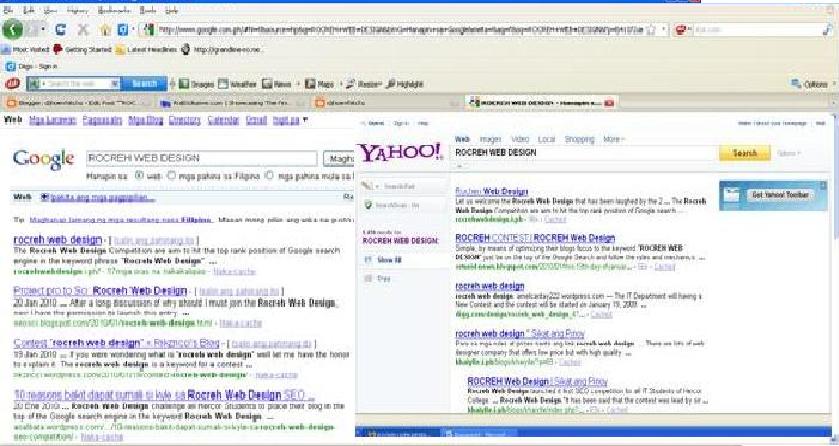Open the 'Project pro to tipo' Google result

100,291
